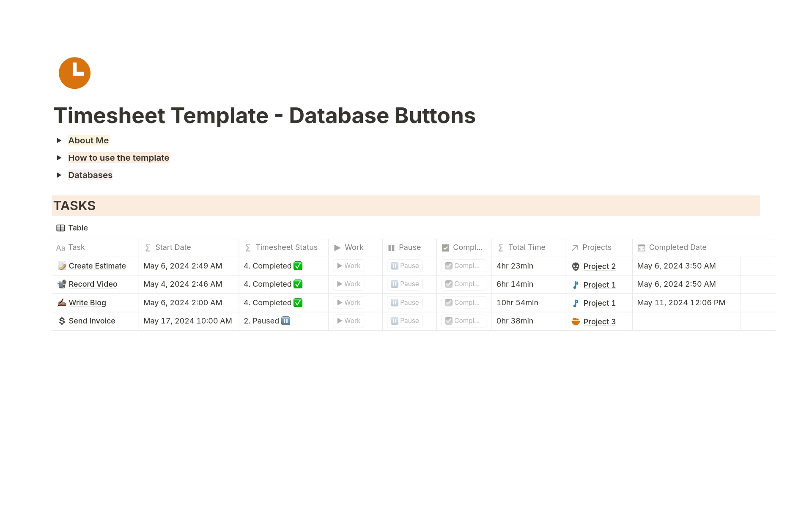Click the dollar icon beside Send Invoice
The height and width of the screenshot is (507, 812).
62,321
